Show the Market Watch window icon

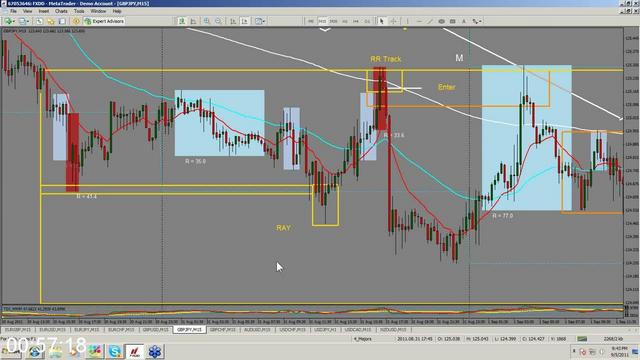click(39, 21)
